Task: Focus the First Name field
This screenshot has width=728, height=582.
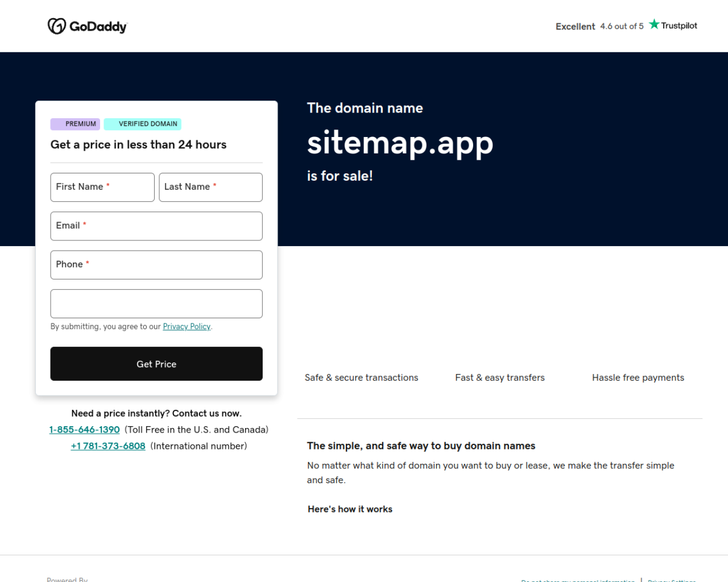Action: [102, 187]
